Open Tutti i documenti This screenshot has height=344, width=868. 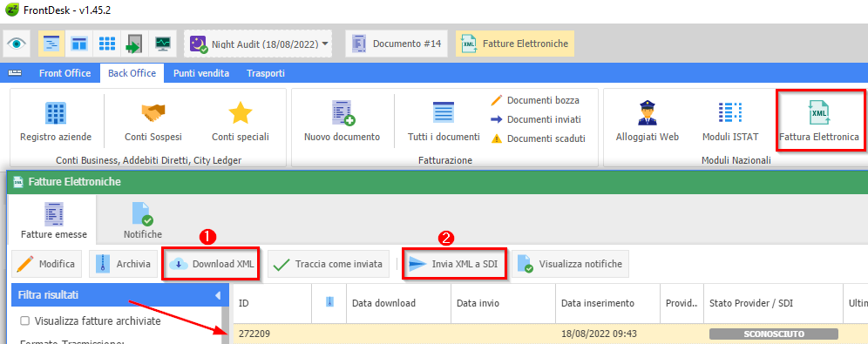(444, 121)
